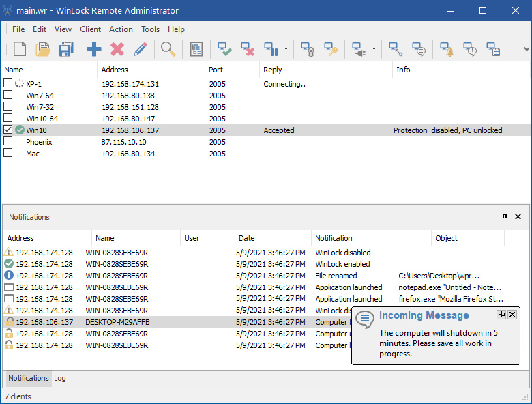Uncheck the Win10 client checkbox
Viewport: 532px width, 404px height.
[8, 130]
